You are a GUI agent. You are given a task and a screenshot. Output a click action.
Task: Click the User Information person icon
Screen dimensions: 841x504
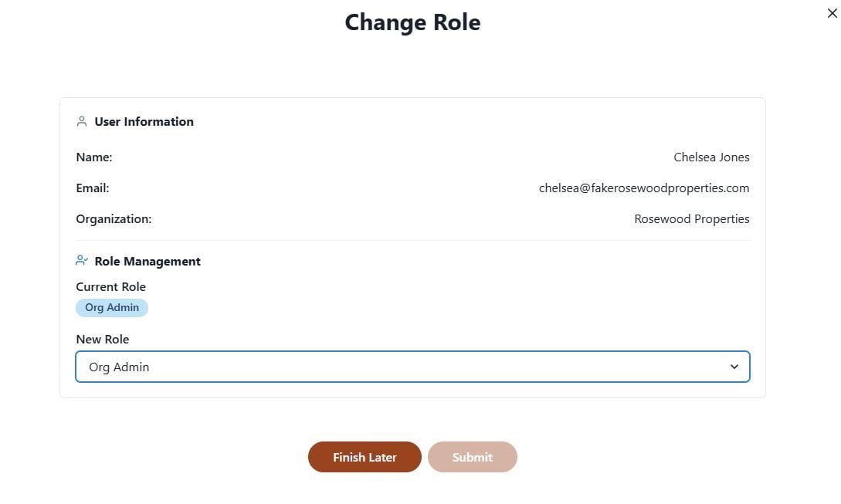tap(82, 121)
